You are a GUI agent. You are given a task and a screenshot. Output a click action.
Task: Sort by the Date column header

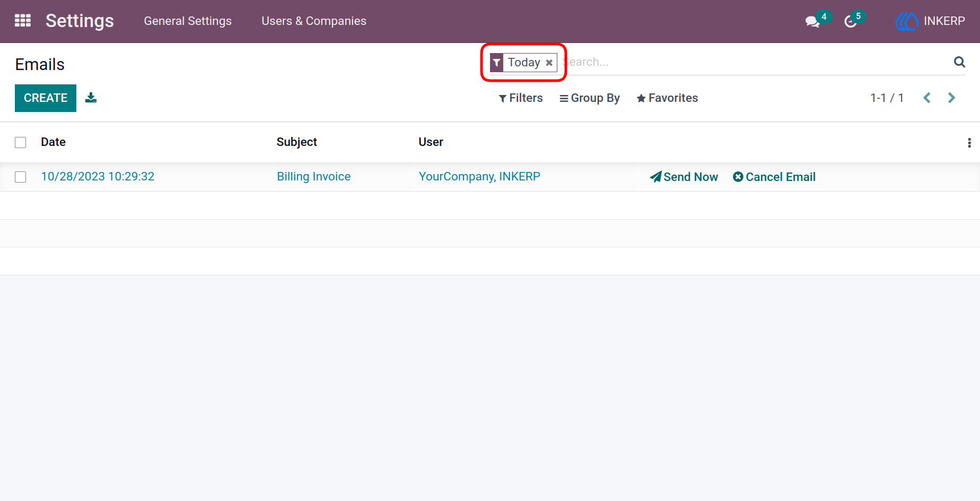pyautogui.click(x=53, y=142)
